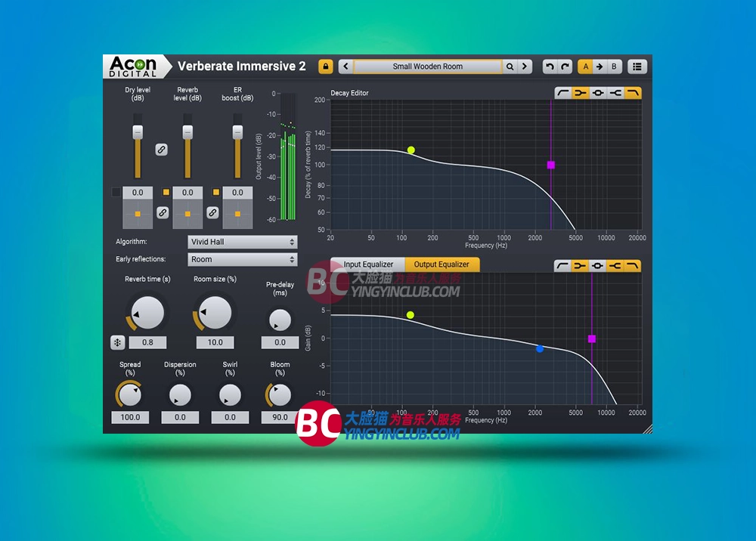Toggle the Dry level enable square
The width and height of the screenshot is (756, 541).
[116, 192]
